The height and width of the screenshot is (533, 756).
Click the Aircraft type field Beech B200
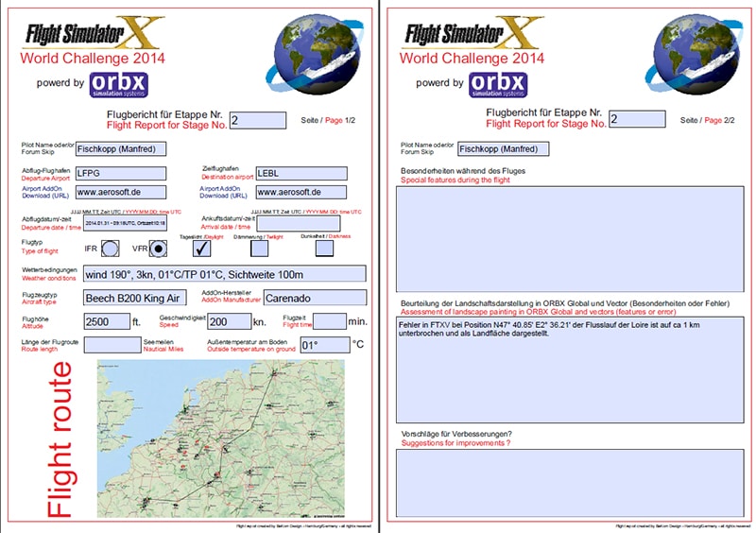point(131,298)
